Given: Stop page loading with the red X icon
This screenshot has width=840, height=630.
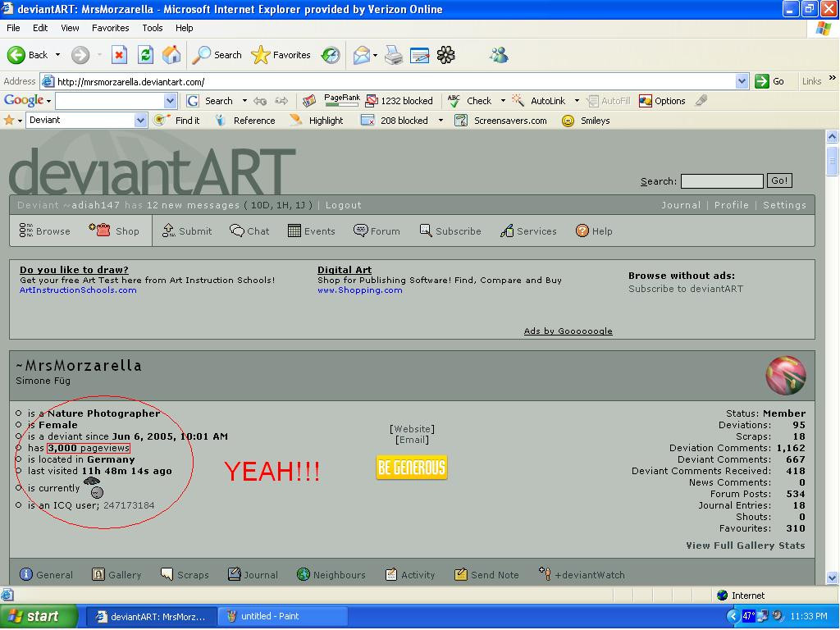Looking at the screenshot, I should (119, 55).
